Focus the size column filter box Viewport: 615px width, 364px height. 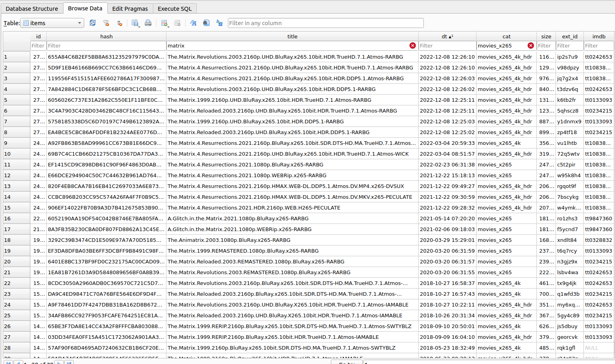tap(546, 45)
